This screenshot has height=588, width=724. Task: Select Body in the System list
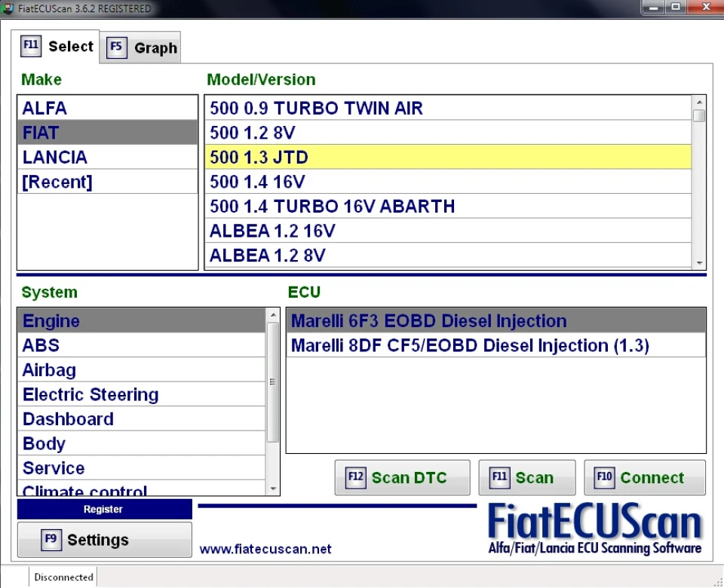coord(141,443)
